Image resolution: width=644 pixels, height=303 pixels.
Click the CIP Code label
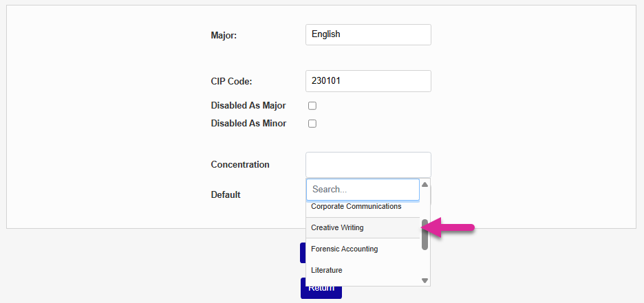(x=231, y=82)
